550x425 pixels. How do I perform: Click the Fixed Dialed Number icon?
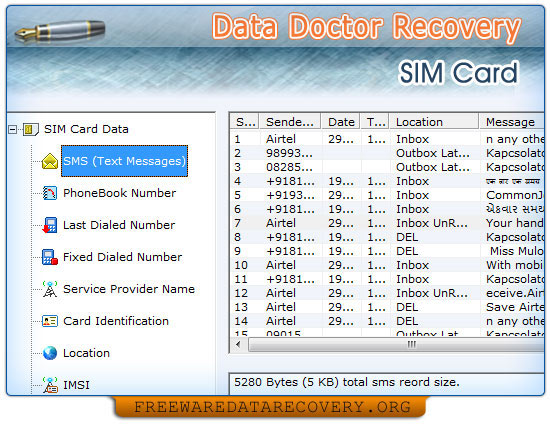pos(49,257)
